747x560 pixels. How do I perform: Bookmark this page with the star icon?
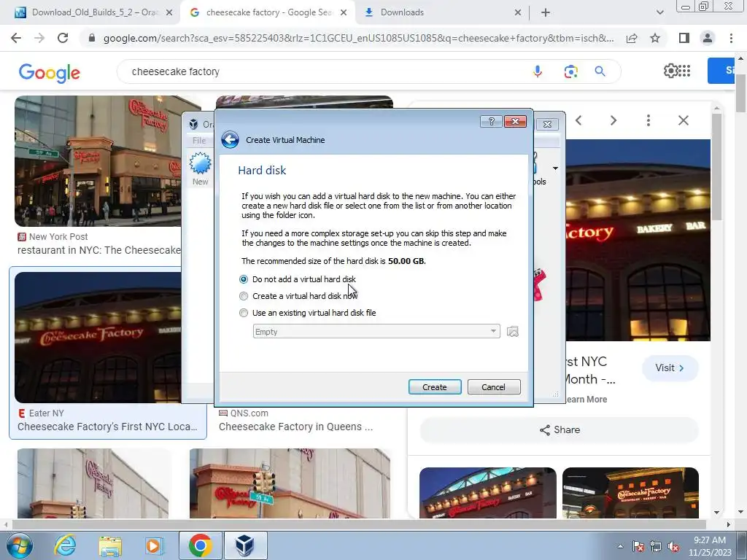(655, 38)
